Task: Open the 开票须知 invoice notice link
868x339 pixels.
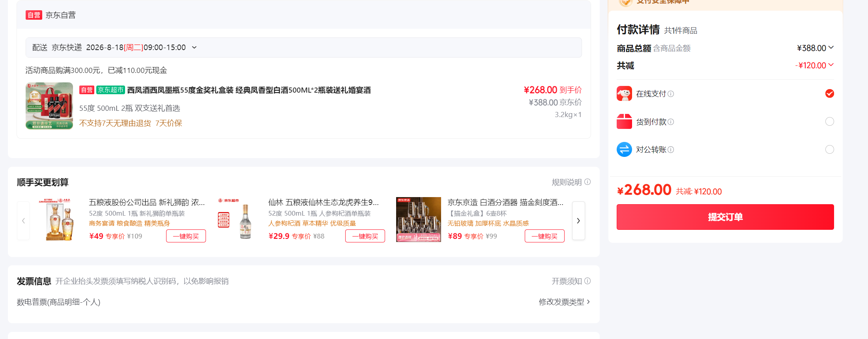Action: [567, 281]
